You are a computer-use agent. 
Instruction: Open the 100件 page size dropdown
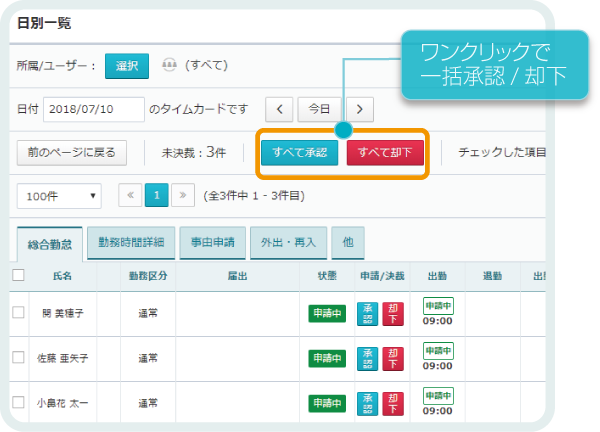pyautogui.click(x=59, y=196)
